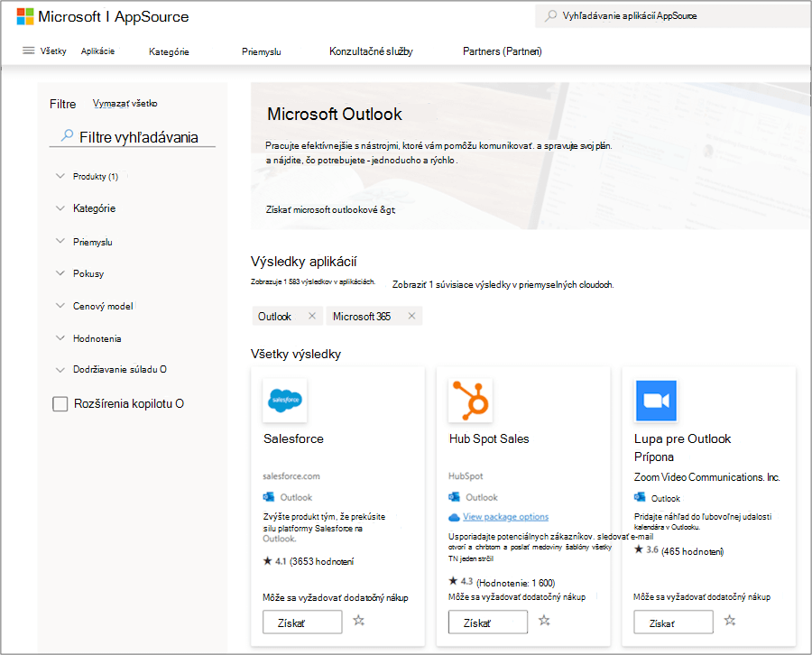Viewport: 812px width, 655px height.
Task: Click the rating star on the Salesforce card
Action: point(267,561)
